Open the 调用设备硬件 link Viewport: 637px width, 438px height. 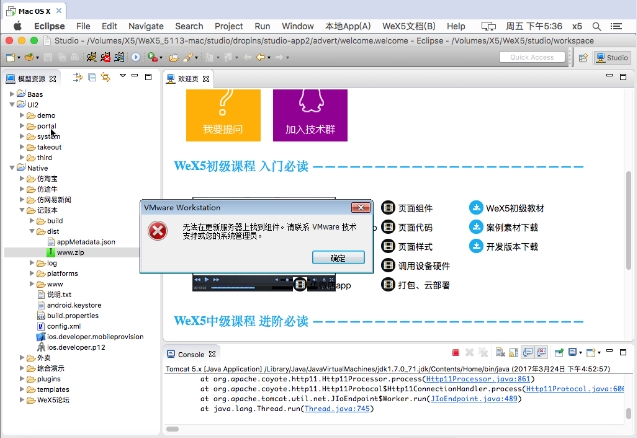pos(424,266)
